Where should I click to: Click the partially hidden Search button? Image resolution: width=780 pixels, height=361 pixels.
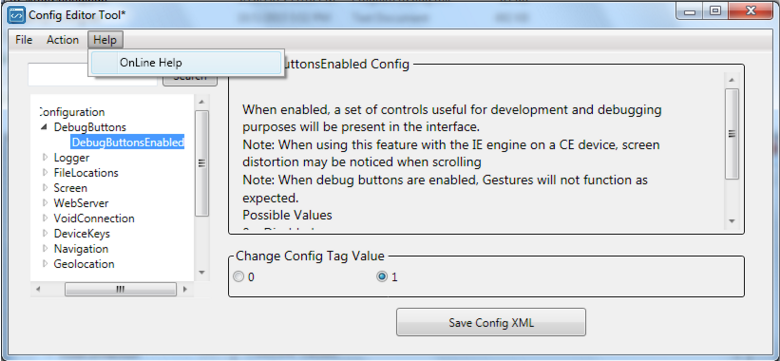tap(190, 80)
